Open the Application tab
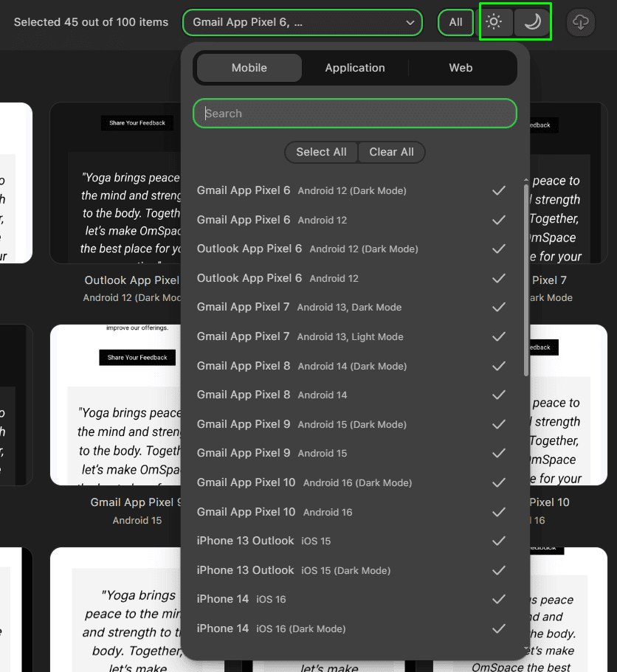Screen dimensions: 617x672 (x=355, y=68)
